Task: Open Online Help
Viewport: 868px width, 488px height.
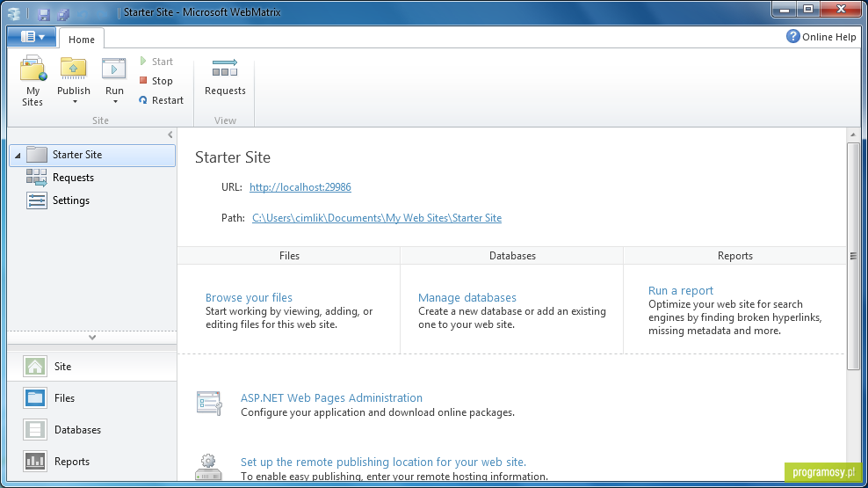Action: [x=821, y=37]
